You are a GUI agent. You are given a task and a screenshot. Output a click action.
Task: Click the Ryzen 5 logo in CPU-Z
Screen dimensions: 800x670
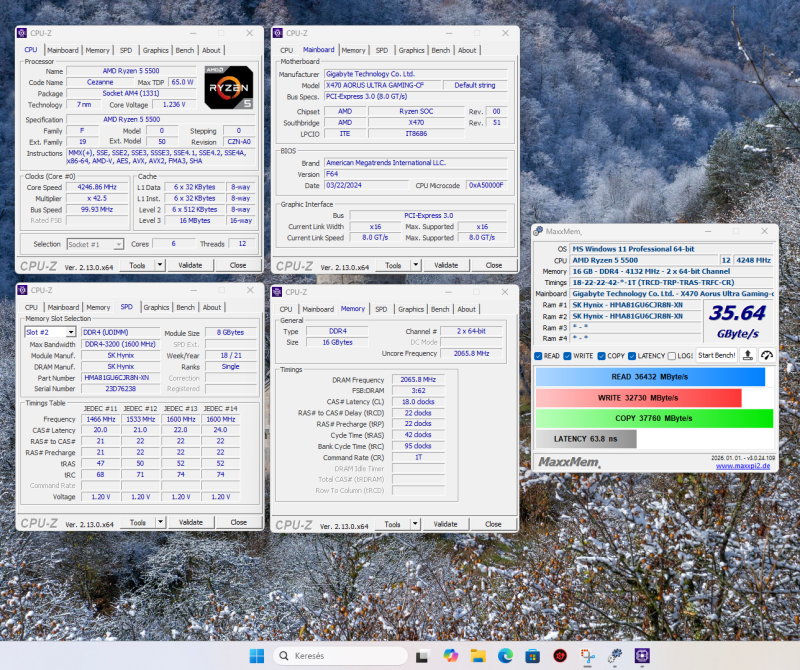229,87
